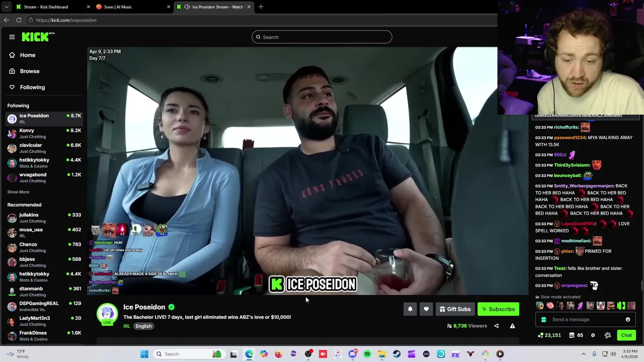Expand Show More under Following
644x362 pixels.
18,192
